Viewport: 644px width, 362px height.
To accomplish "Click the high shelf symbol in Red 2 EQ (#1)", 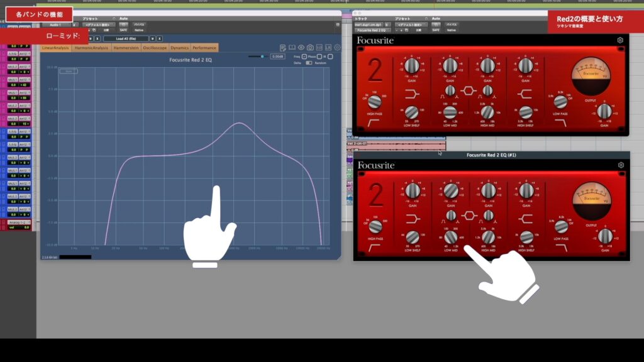I will coord(525,219).
